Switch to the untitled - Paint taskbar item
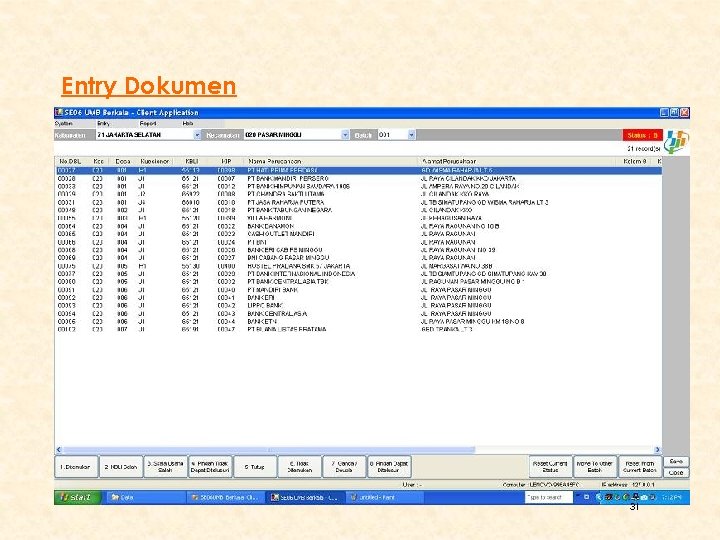720x540 pixels. tap(384, 497)
